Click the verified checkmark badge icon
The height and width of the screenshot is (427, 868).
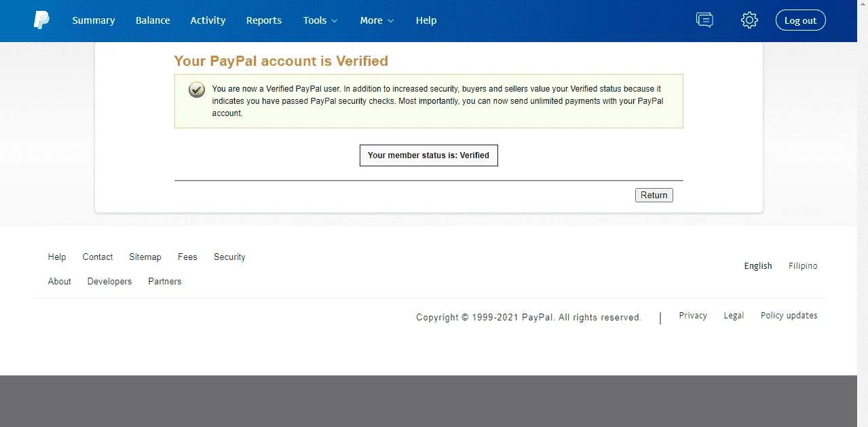click(x=197, y=90)
